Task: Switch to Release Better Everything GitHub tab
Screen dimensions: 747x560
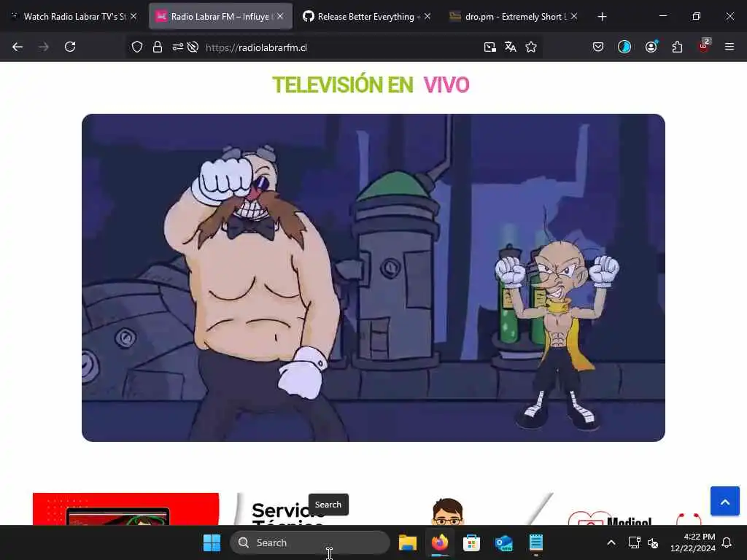Action: click(x=366, y=16)
